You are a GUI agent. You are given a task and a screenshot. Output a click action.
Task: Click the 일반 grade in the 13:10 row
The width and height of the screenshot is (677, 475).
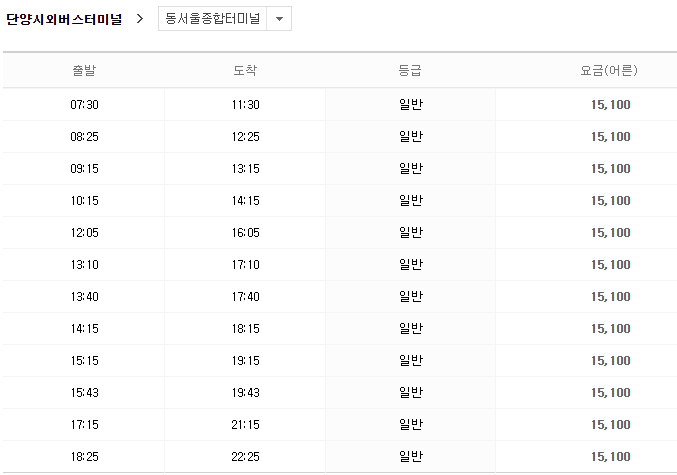point(410,265)
